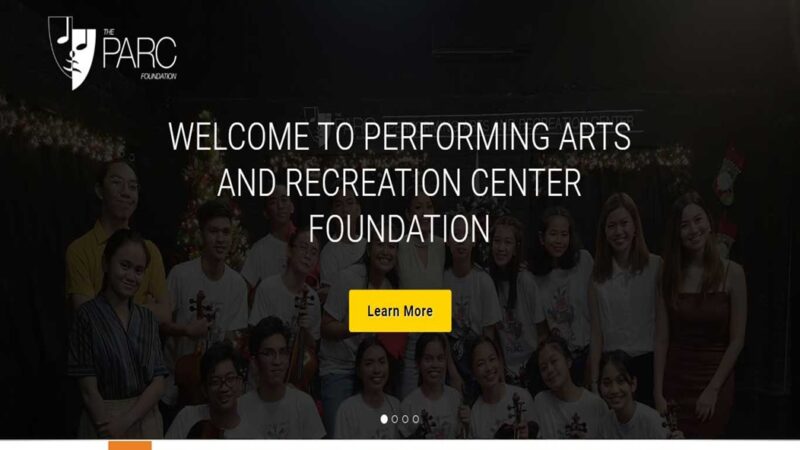Select the first filled carousel dot
800x450 pixels.
click(384, 419)
